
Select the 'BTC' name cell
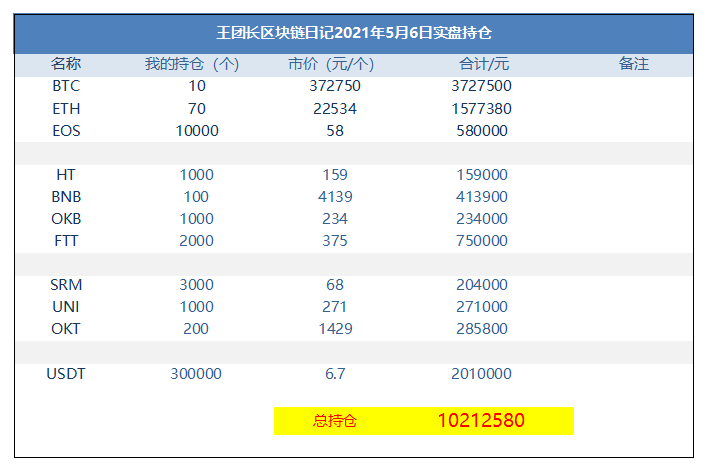coord(66,86)
